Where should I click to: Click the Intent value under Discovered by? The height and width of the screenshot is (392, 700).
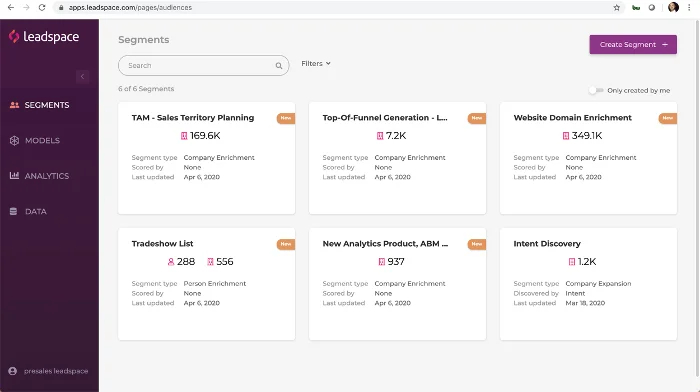[x=575, y=293]
